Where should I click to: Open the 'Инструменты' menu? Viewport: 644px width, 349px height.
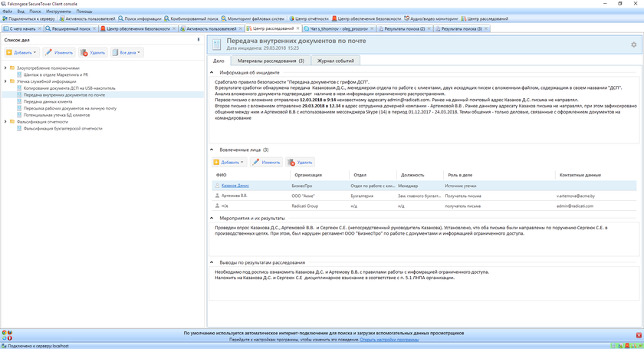58,12
